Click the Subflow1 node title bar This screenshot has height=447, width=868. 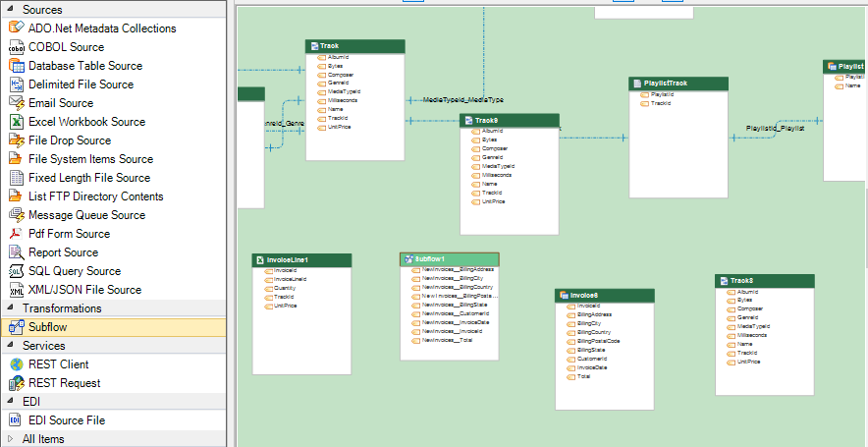pos(449,259)
